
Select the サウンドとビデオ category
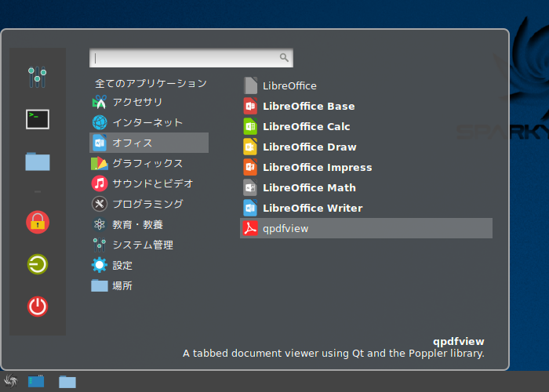pyautogui.click(x=149, y=183)
